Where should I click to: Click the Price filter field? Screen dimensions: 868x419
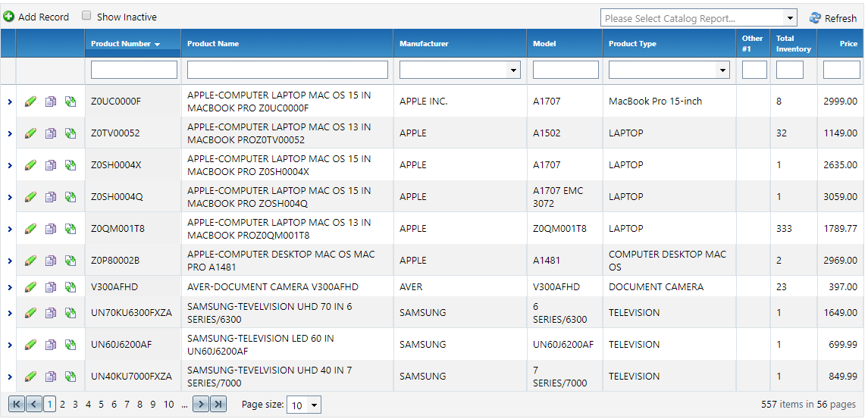[x=841, y=70]
